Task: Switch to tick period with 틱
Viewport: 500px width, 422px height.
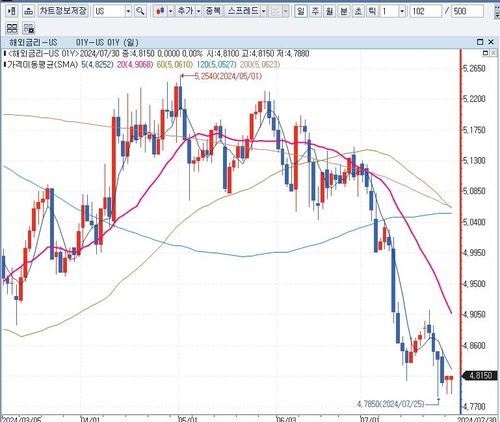Action: point(372,11)
